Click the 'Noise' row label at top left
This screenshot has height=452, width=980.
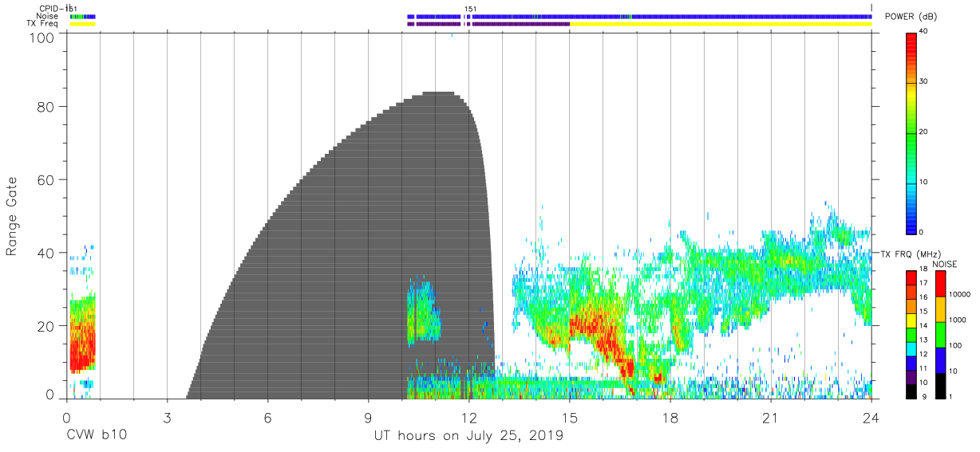coord(49,16)
